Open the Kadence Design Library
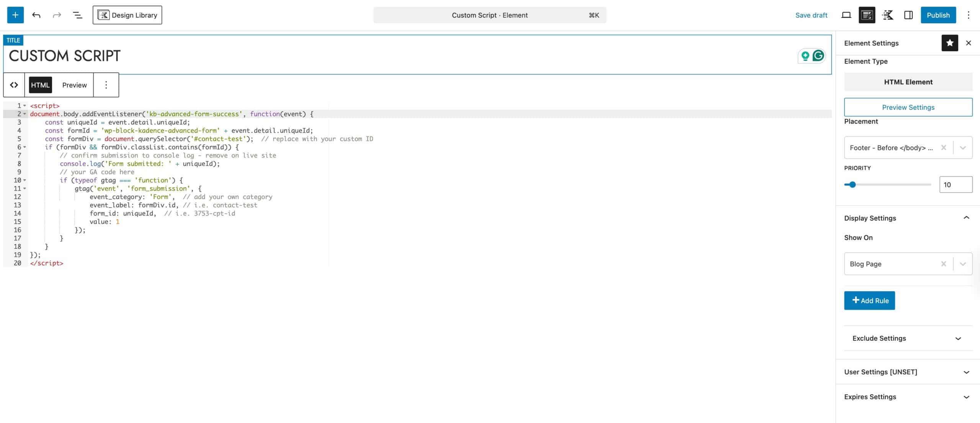The height and width of the screenshot is (423, 980). pos(127,15)
